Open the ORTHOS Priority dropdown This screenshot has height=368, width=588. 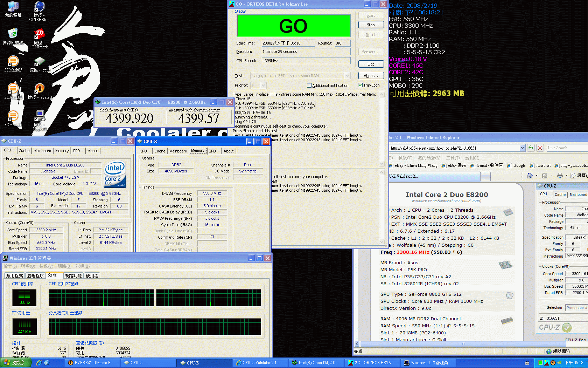pyautogui.click(x=263, y=85)
